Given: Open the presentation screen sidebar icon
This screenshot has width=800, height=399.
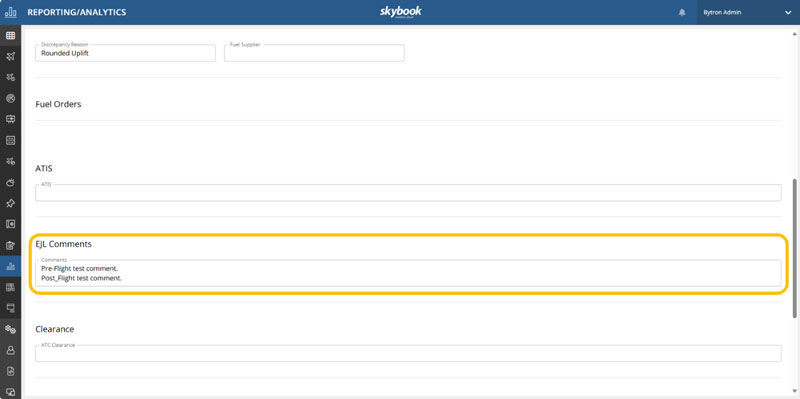Looking at the screenshot, I should (x=10, y=119).
